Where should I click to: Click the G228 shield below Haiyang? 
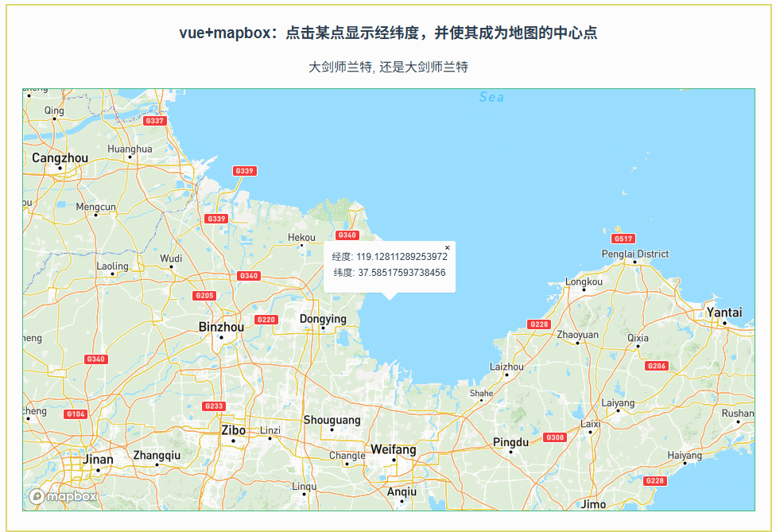tap(655, 481)
